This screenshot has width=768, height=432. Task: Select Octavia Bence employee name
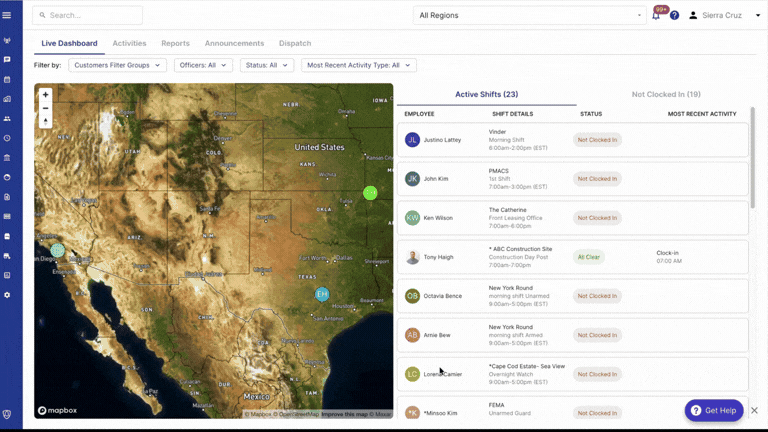(x=443, y=296)
